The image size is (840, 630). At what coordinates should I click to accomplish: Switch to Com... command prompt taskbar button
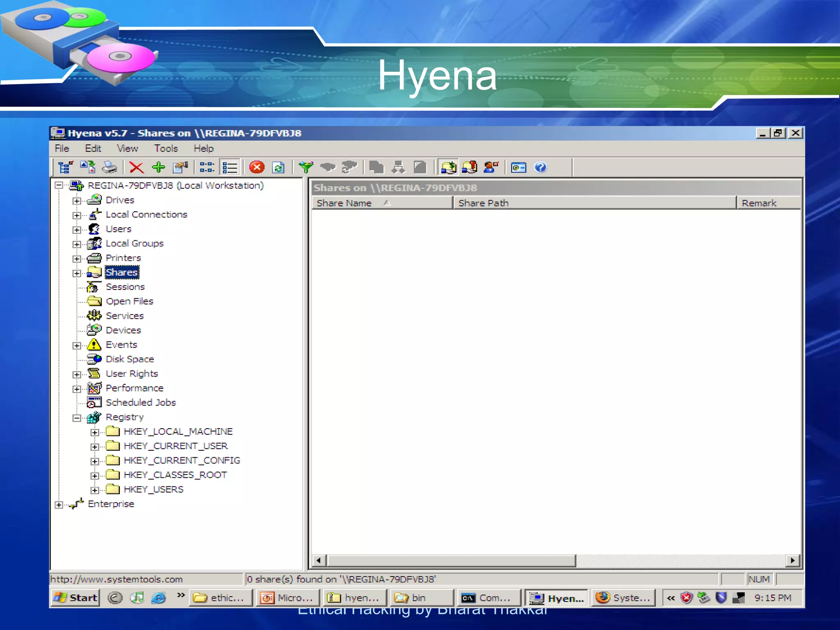(x=488, y=598)
